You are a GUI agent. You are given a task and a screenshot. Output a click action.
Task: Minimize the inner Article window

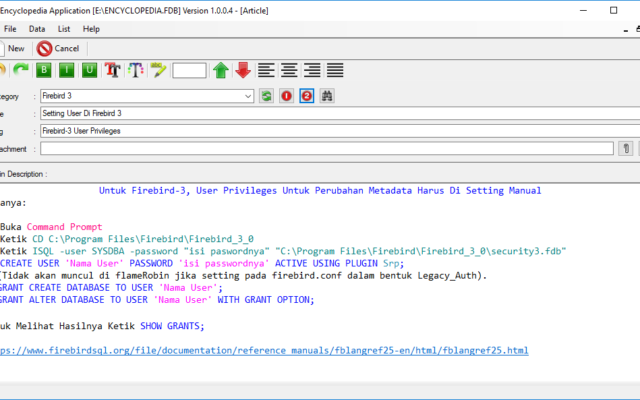coord(626,30)
